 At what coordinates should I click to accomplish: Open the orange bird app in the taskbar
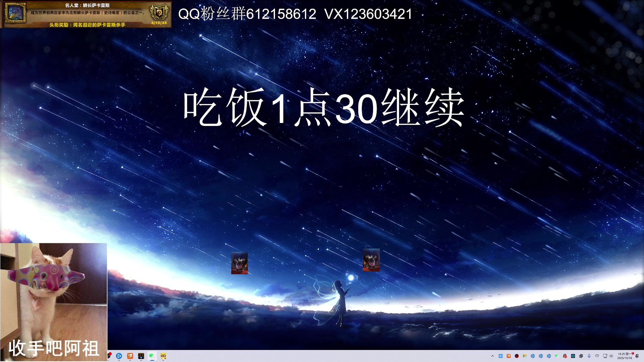130,356
